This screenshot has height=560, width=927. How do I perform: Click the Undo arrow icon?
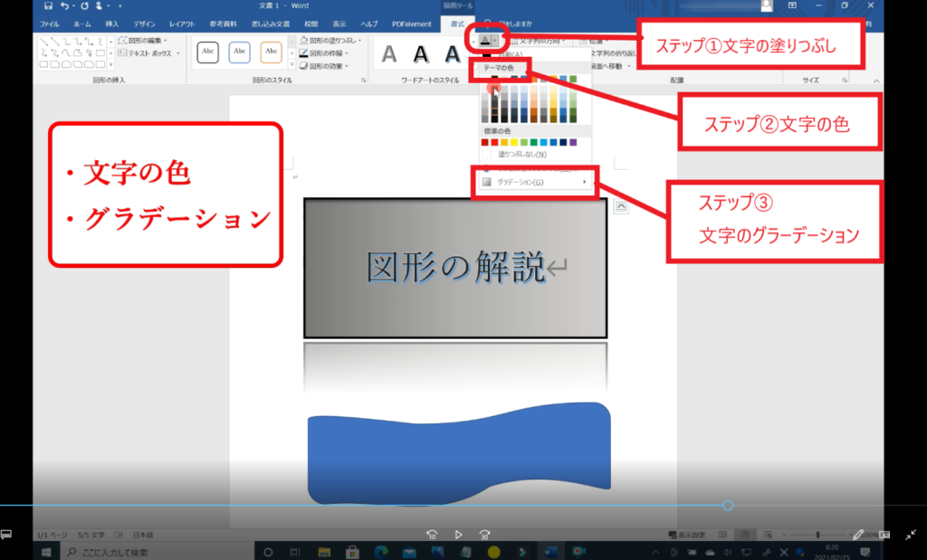click(x=64, y=5)
